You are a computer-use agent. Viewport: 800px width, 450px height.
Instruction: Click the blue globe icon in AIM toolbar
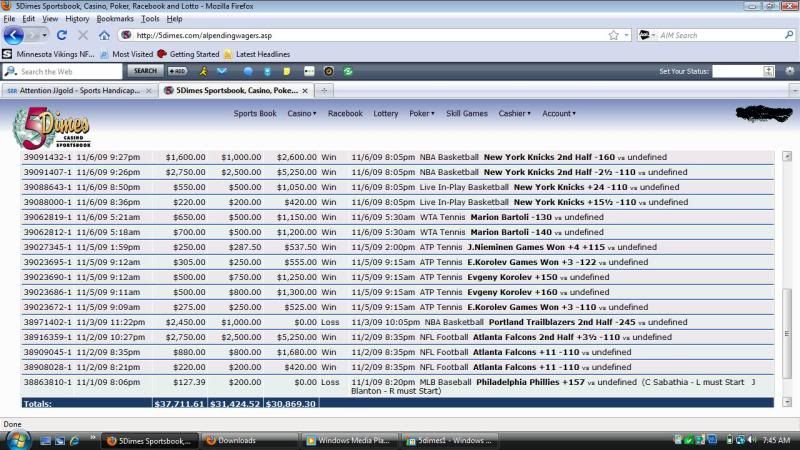click(247, 71)
